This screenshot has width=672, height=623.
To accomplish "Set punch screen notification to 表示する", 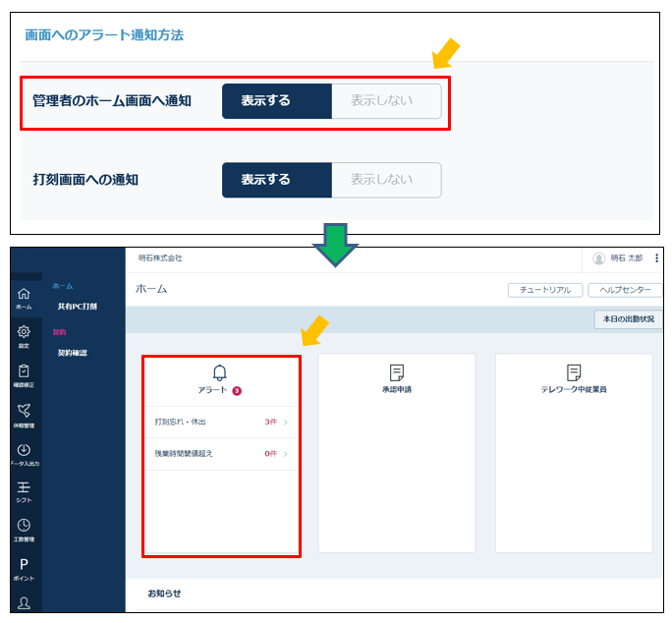I will coord(277,180).
